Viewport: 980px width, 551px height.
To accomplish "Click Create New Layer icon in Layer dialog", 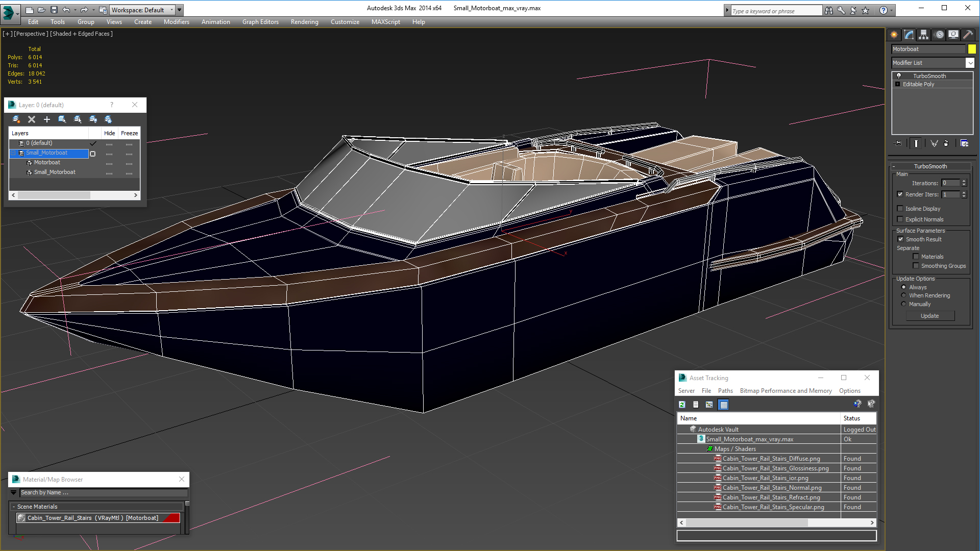I will pyautogui.click(x=16, y=119).
